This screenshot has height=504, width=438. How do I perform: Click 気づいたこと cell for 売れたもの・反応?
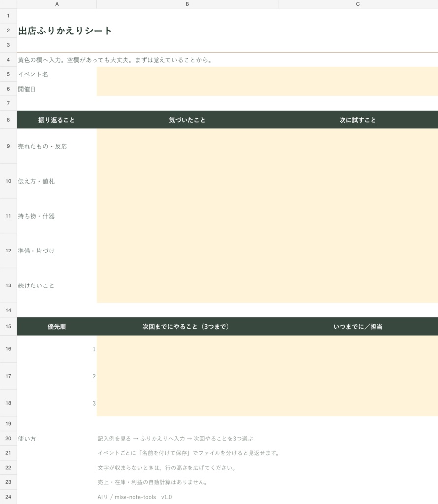(187, 146)
